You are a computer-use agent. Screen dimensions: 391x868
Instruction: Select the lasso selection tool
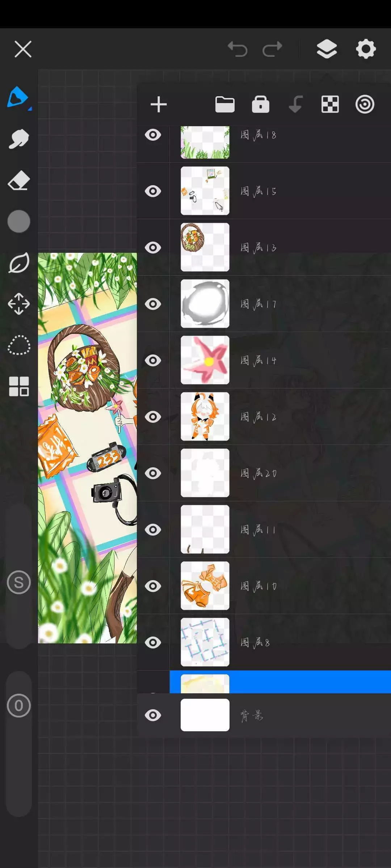(19, 345)
